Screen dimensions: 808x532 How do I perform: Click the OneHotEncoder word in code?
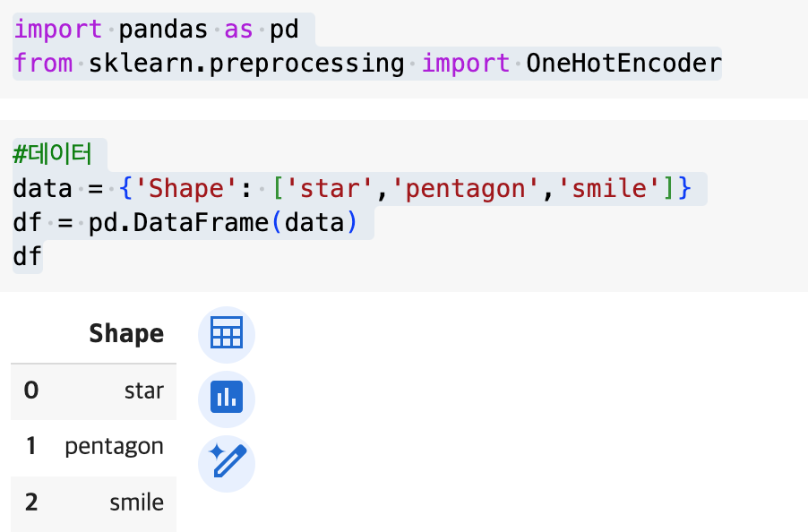(623, 64)
